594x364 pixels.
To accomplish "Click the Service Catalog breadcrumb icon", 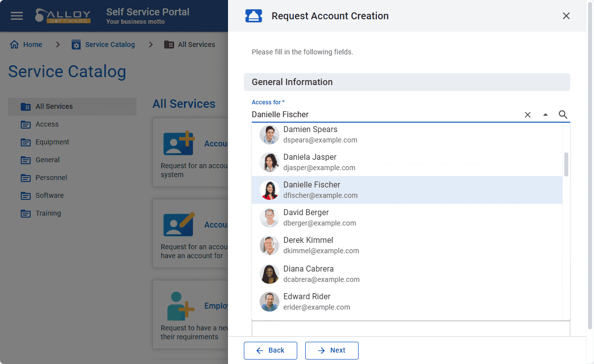I will coord(76,45).
